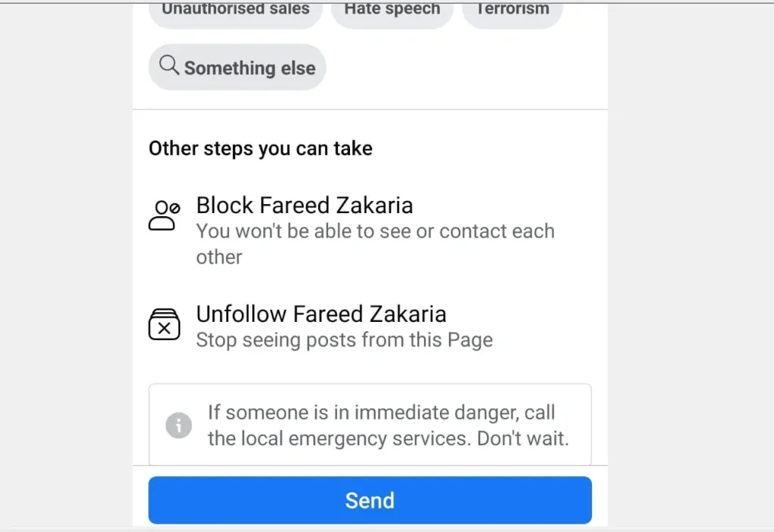Open the Other steps you can take section
This screenshot has height=532, width=774.
[x=260, y=148]
